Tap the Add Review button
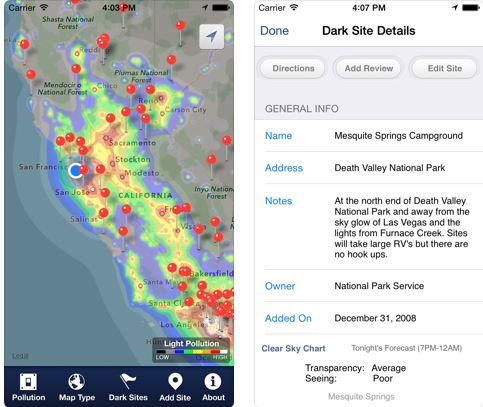Screen dimensions: 483x407 coord(369,68)
